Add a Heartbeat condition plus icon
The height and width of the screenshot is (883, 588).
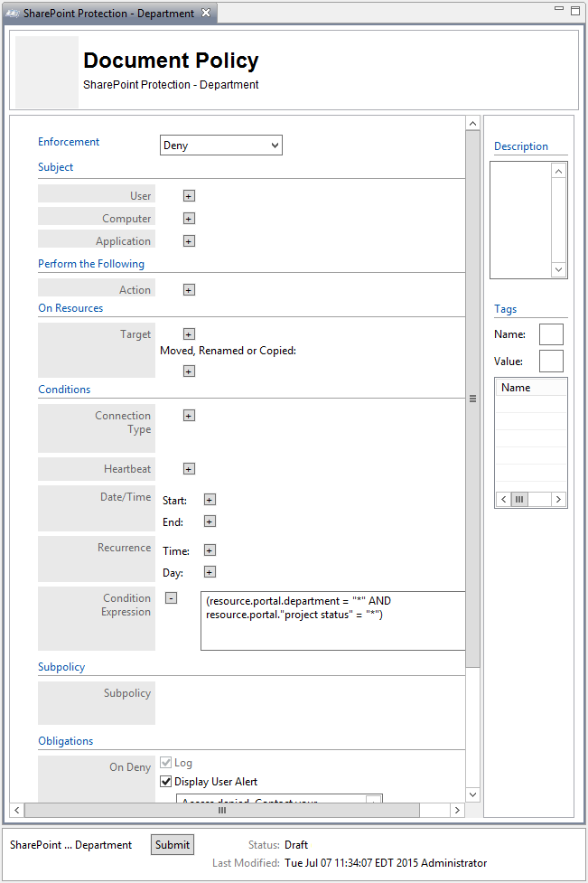189,469
